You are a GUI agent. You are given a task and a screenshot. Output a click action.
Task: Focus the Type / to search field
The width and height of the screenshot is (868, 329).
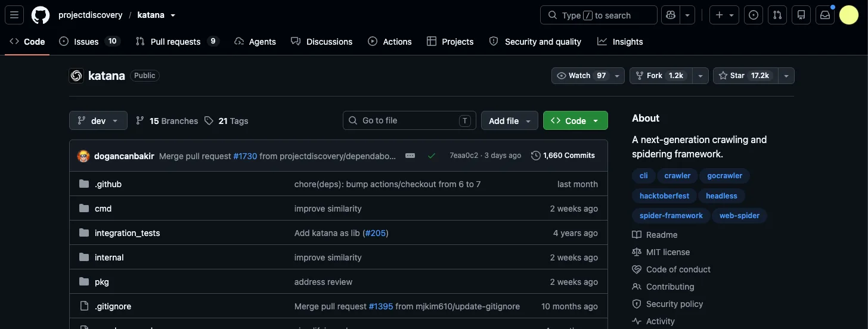(599, 15)
